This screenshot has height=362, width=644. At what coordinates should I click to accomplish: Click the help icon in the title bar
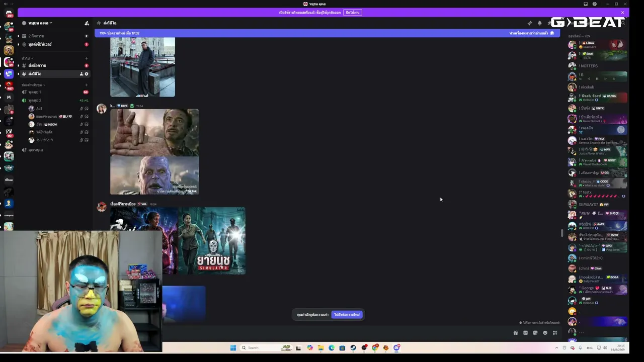click(595, 4)
